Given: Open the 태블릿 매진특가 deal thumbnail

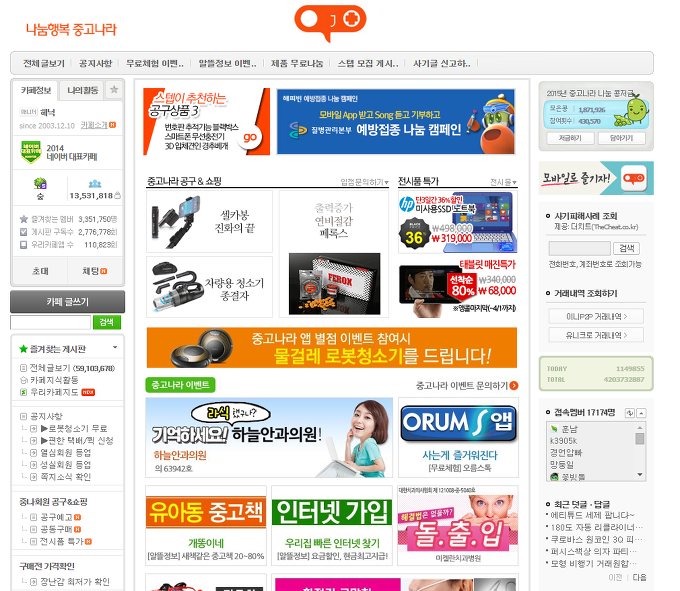Looking at the screenshot, I should (458, 288).
